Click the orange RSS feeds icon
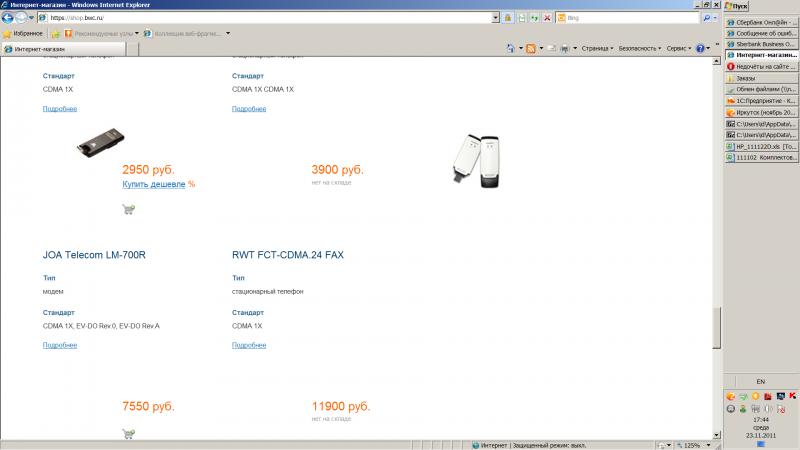Image resolution: width=800 pixels, height=450 pixels. click(531, 48)
